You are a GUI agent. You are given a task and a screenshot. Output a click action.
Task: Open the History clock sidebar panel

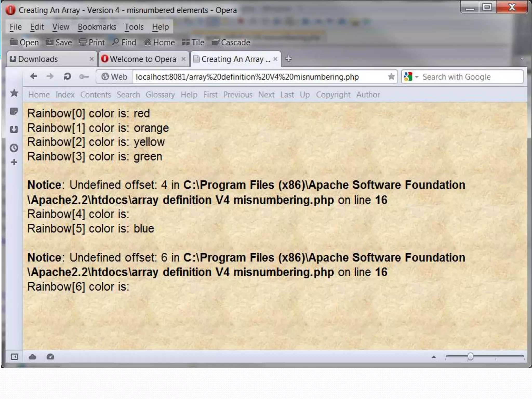(14, 148)
